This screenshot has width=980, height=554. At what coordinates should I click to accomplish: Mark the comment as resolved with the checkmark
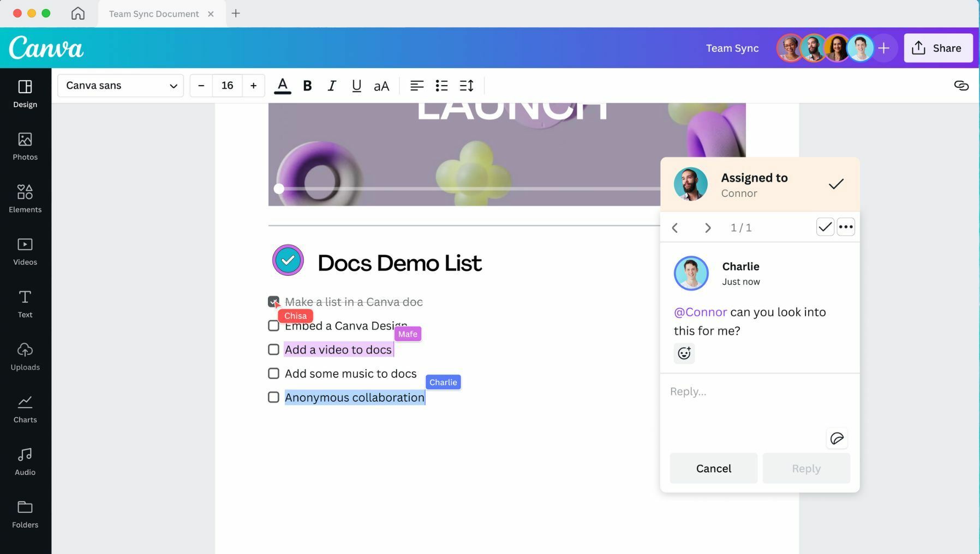tap(824, 227)
